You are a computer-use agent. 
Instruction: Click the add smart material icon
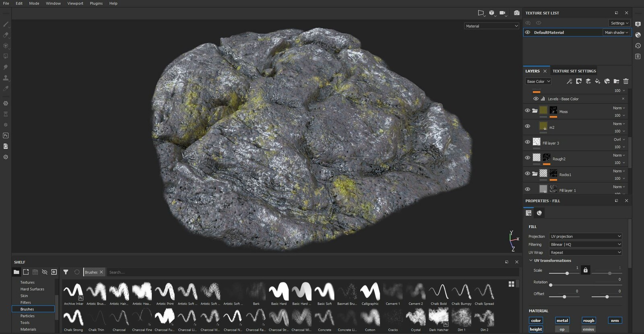pyautogui.click(x=607, y=81)
